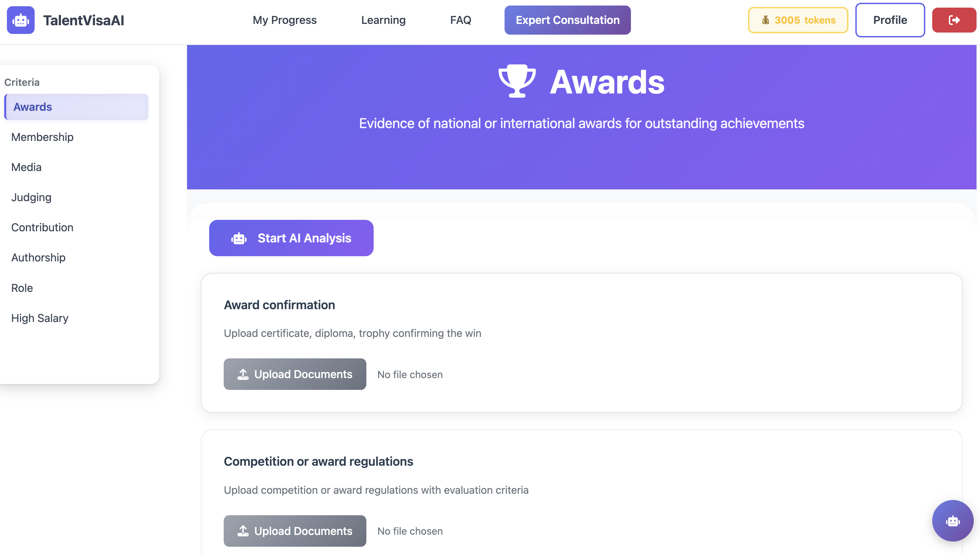Click TalentVisaAI brand name link
The image size is (980, 554).
coord(84,20)
